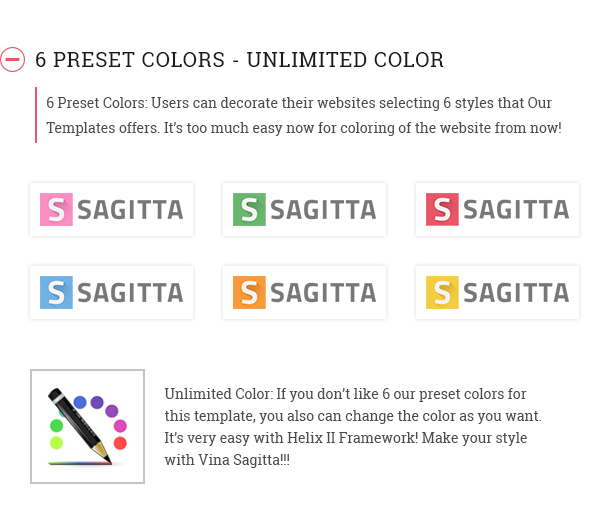This screenshot has height=532, width=610.
Task: Collapse the 6 Preset Colors section
Action: (x=12, y=60)
